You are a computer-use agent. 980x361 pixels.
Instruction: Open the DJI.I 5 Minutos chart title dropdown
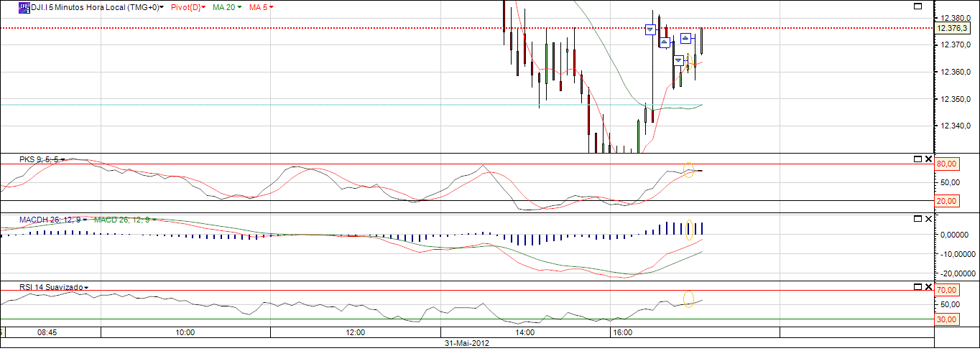click(162, 6)
